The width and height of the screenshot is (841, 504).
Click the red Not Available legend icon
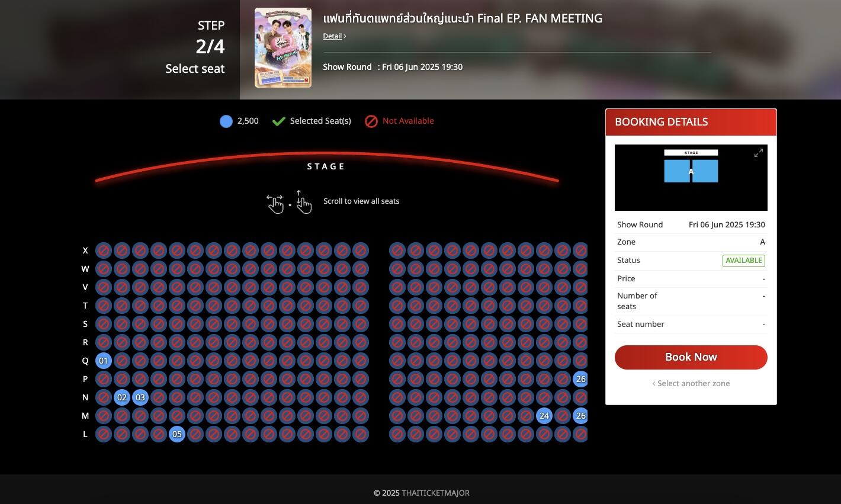pyautogui.click(x=371, y=121)
